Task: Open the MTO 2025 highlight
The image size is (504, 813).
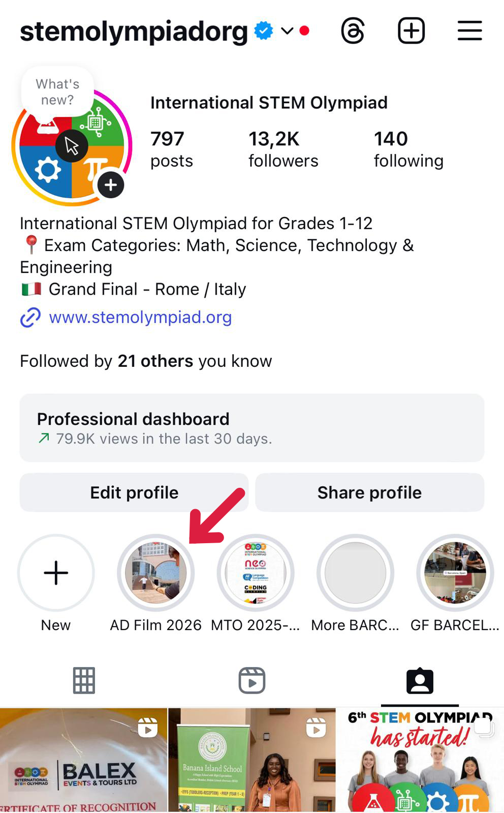Action: coord(256,573)
